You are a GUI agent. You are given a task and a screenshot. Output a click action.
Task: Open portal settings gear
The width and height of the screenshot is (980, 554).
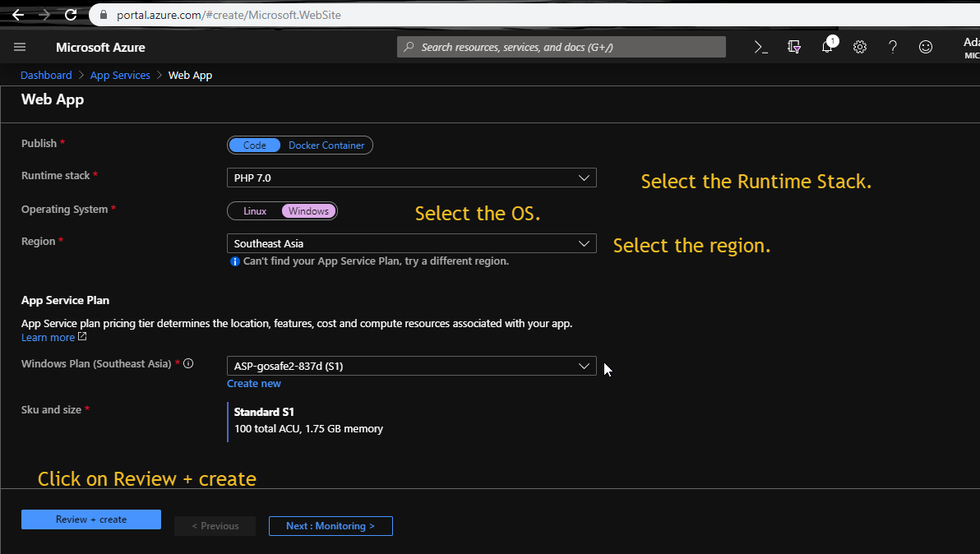(x=860, y=47)
